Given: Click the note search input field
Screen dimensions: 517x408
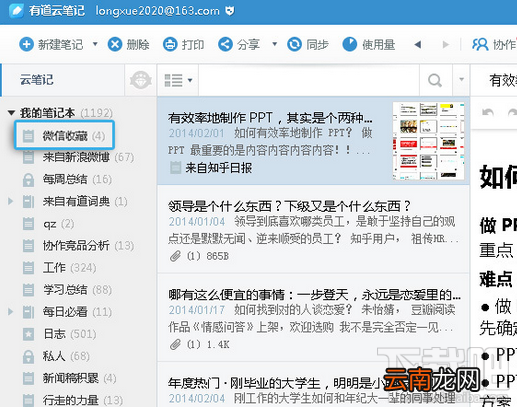Looking at the screenshot, I should pyautogui.click(x=309, y=80).
